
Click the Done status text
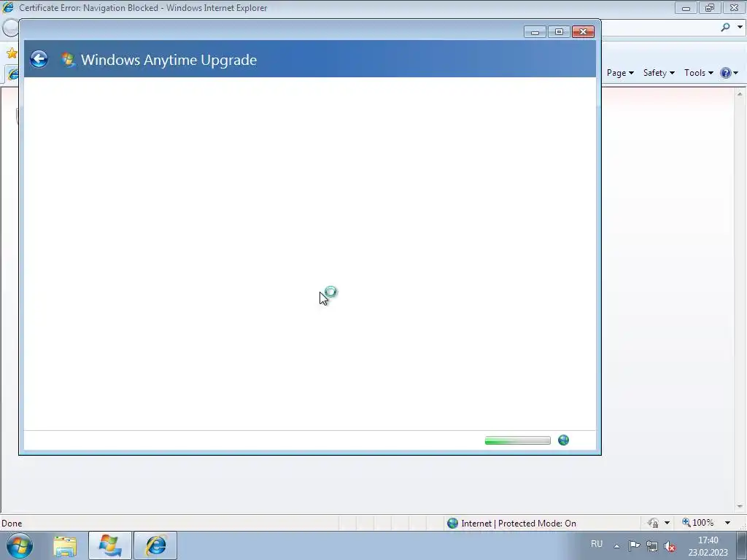12,524
